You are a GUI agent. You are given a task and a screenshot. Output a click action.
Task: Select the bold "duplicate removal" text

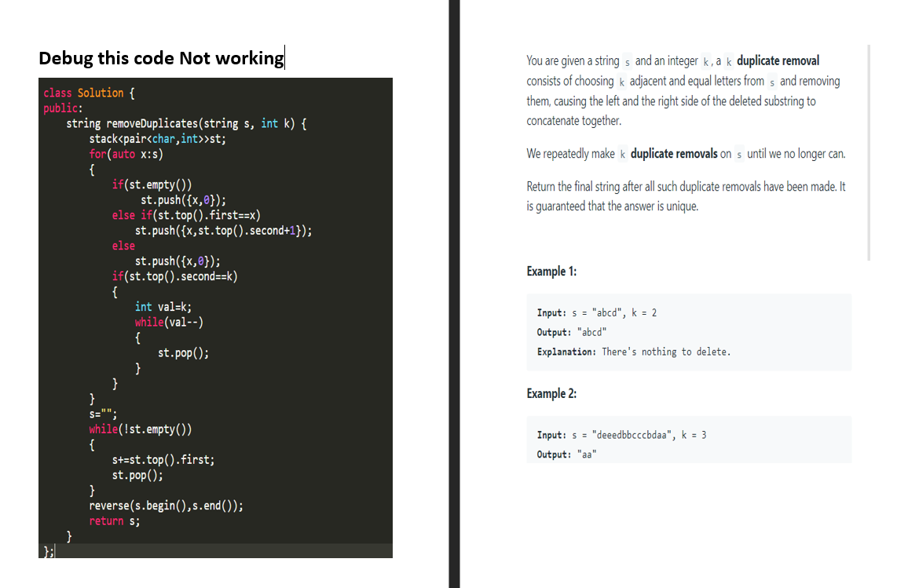click(778, 60)
